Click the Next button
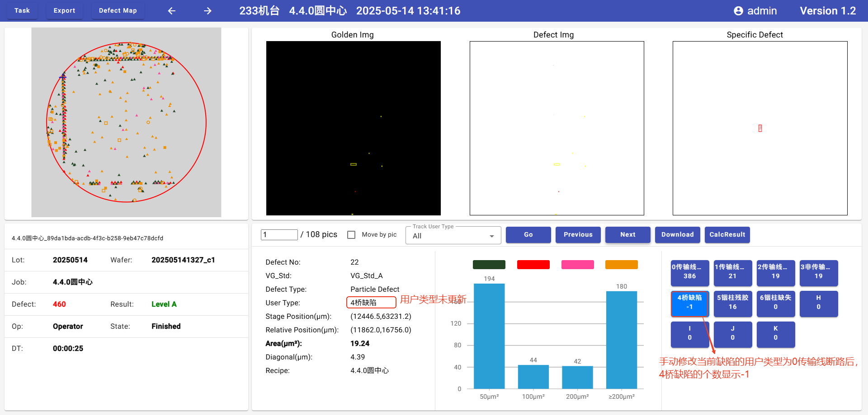This screenshot has height=415, width=868. click(x=627, y=235)
